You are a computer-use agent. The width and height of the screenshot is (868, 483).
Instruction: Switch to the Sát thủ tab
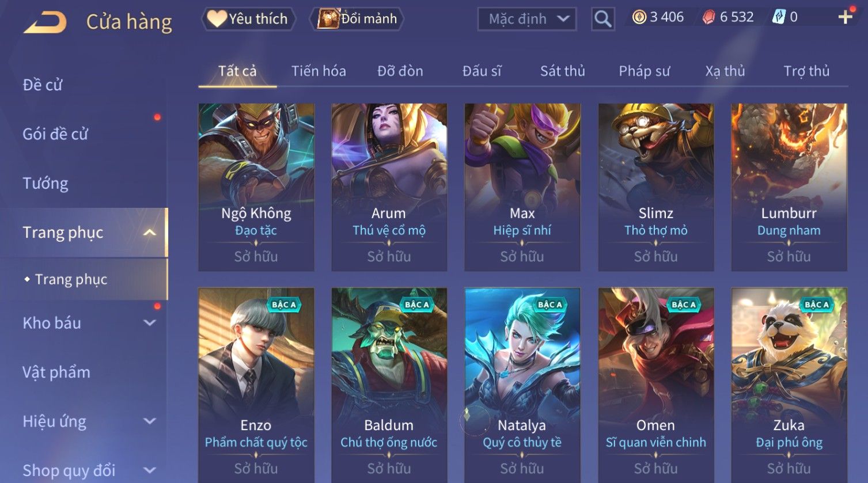tap(562, 71)
